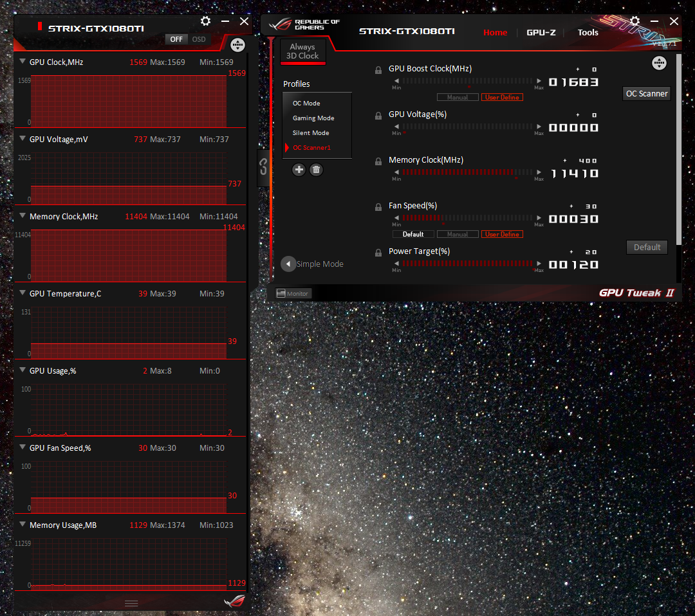Open monitor panel settings gear
Viewport: 695px width, 616px height.
(x=205, y=21)
